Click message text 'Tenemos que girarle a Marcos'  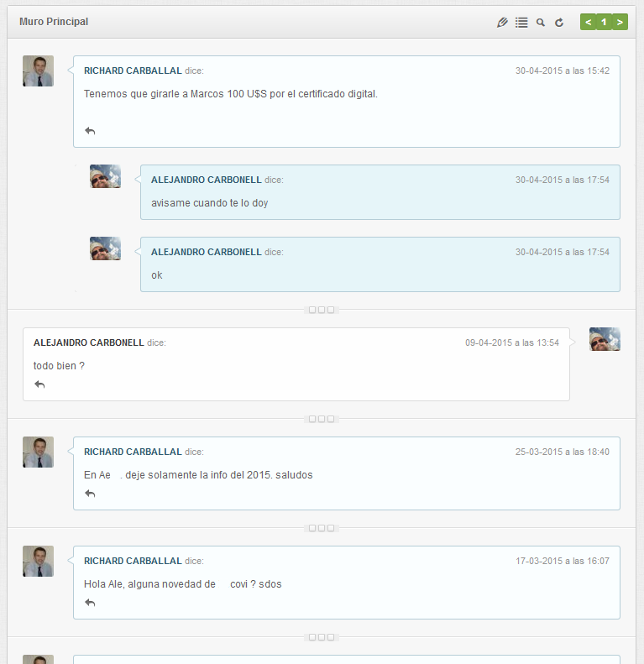tap(154, 94)
